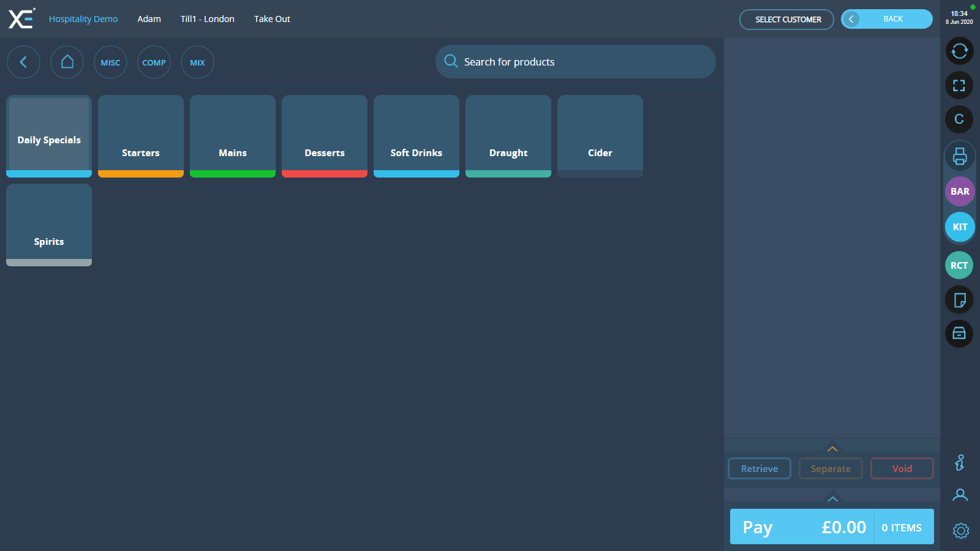Open the settings gear icon
The height and width of the screenshot is (551, 980).
(960, 530)
